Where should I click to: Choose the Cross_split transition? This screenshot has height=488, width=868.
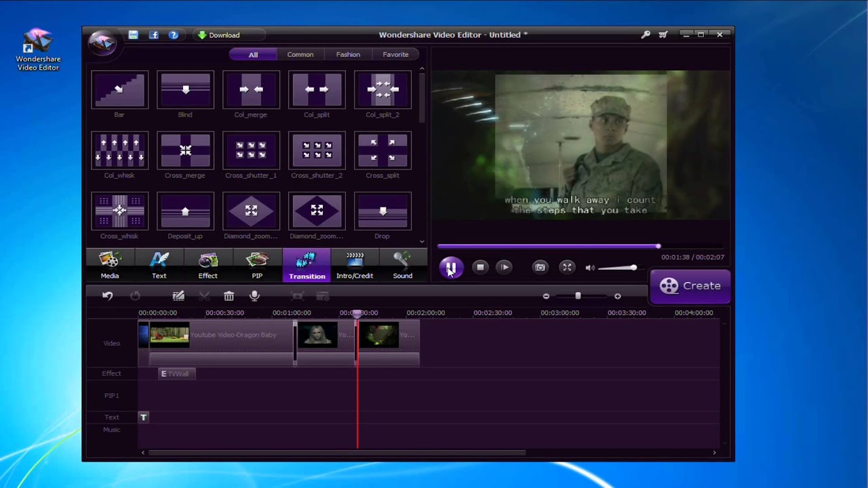[x=382, y=150]
